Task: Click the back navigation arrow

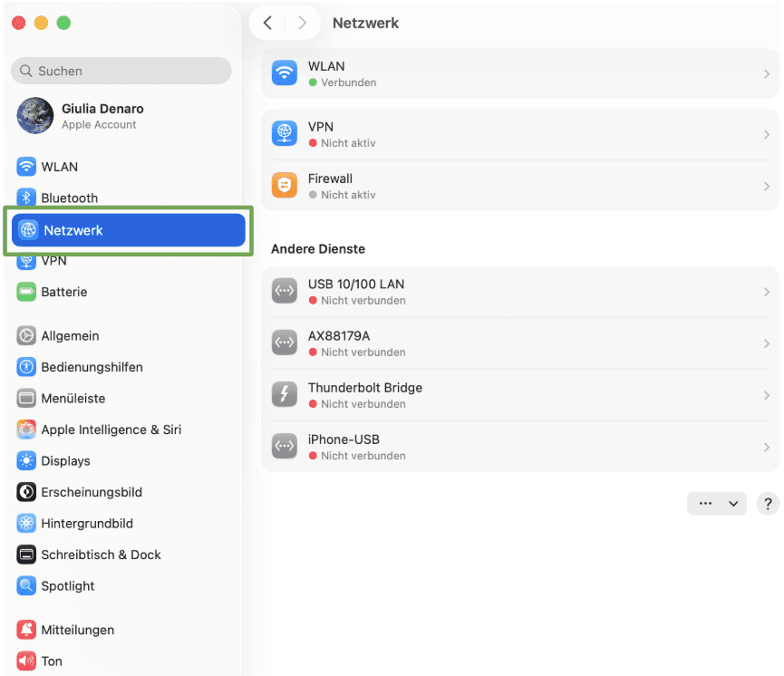Action: click(x=269, y=23)
